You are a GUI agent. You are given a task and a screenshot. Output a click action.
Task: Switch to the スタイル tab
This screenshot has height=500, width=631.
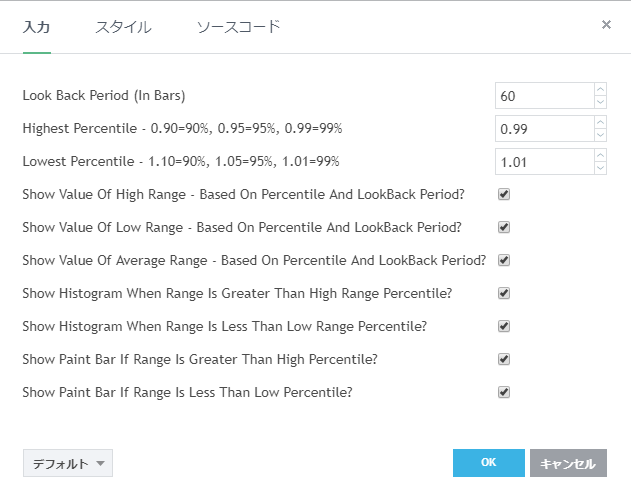pyautogui.click(x=123, y=27)
